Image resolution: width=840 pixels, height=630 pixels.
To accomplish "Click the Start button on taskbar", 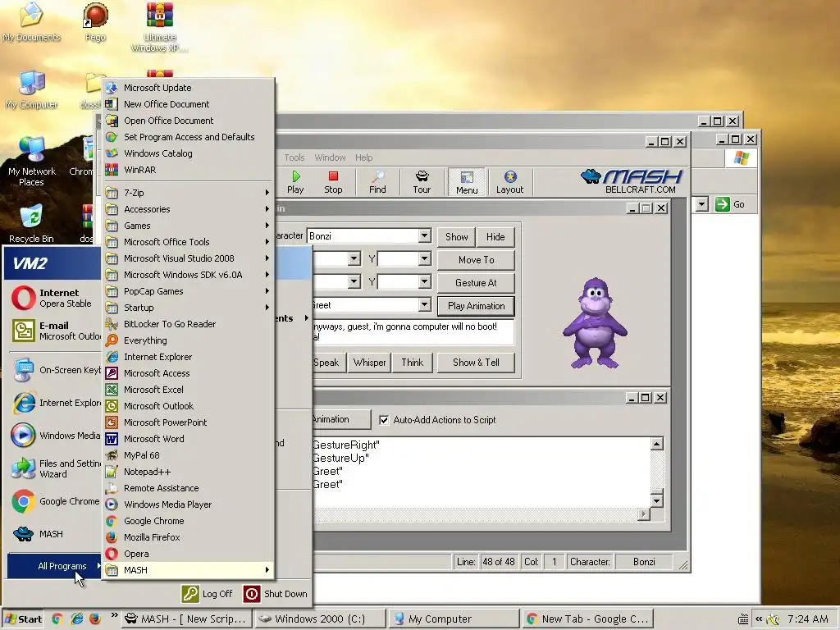I will (22, 619).
